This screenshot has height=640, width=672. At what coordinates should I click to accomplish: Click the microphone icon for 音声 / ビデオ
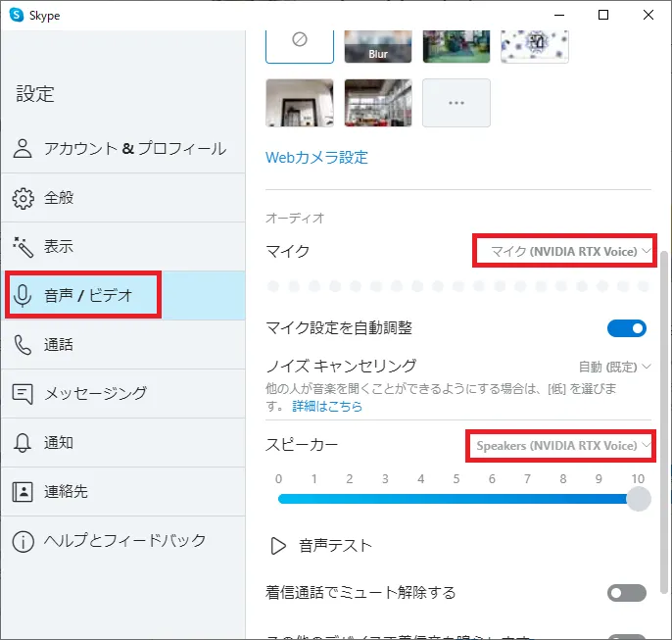point(23,295)
